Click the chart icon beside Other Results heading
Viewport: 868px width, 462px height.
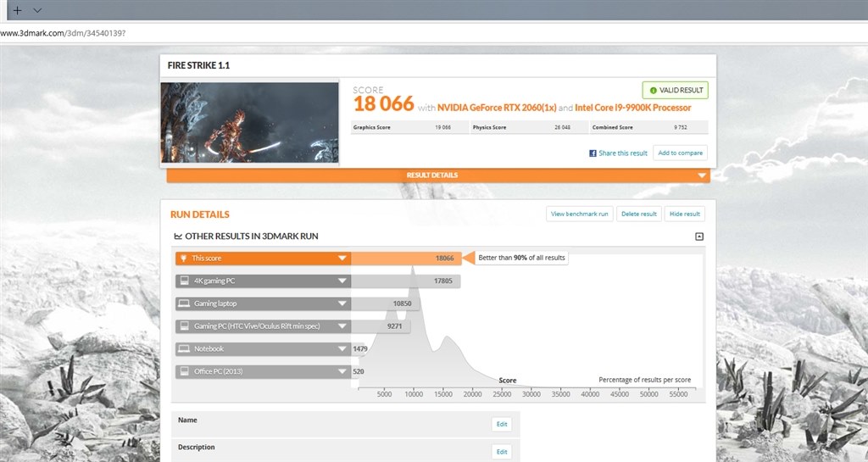click(178, 237)
